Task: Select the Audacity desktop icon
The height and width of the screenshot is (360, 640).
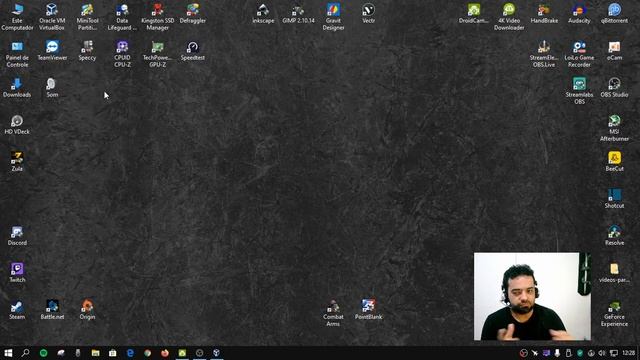Action: click(579, 13)
